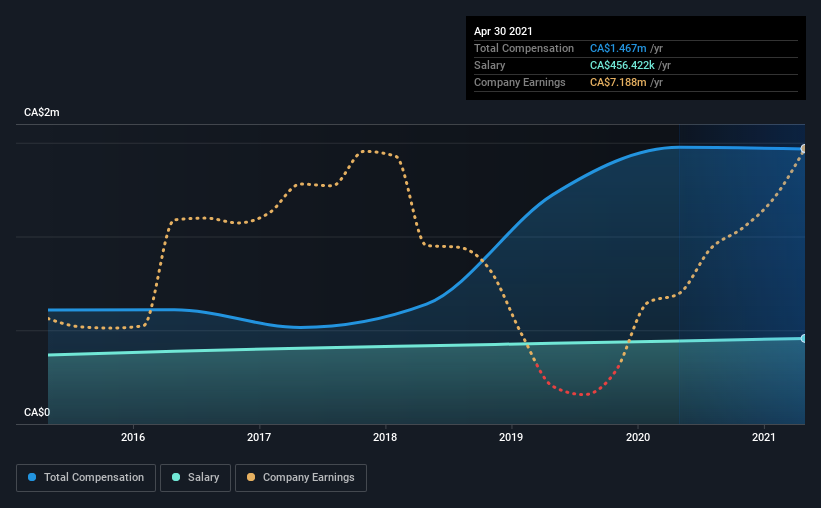
Task: Click the teal Salary legend dot
Action: click(x=176, y=477)
